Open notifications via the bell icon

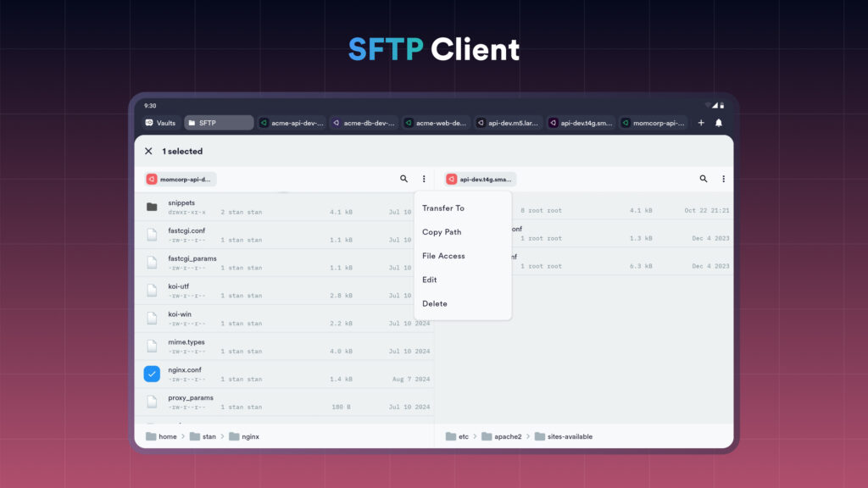click(x=717, y=122)
